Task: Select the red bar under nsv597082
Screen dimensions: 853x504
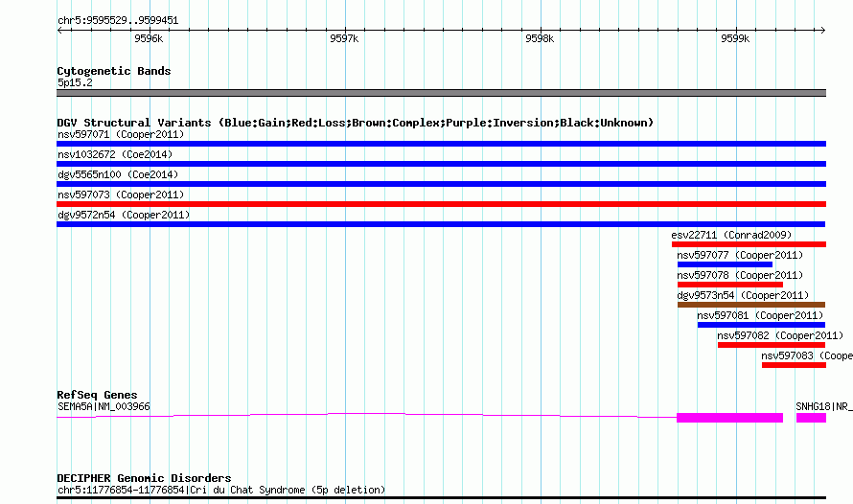Action: 772,345
